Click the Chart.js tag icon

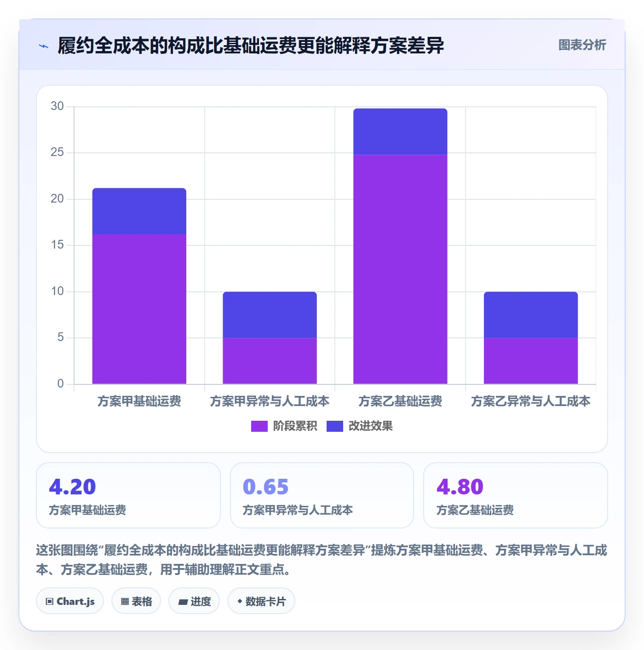pyautogui.click(x=50, y=602)
